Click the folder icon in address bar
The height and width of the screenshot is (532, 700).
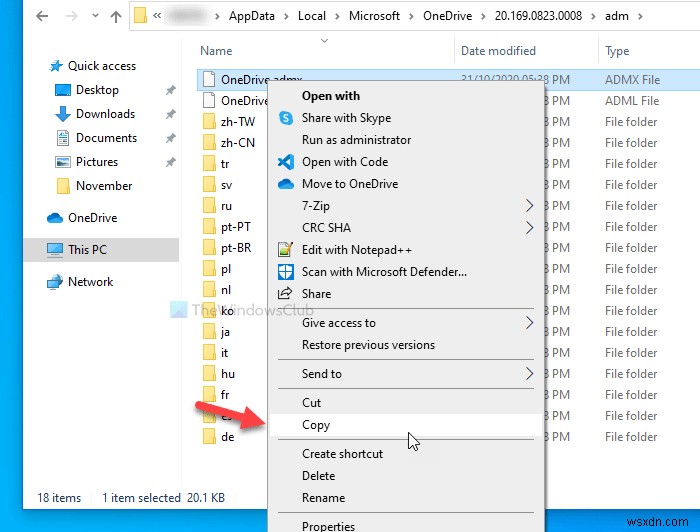pyautogui.click(x=140, y=16)
